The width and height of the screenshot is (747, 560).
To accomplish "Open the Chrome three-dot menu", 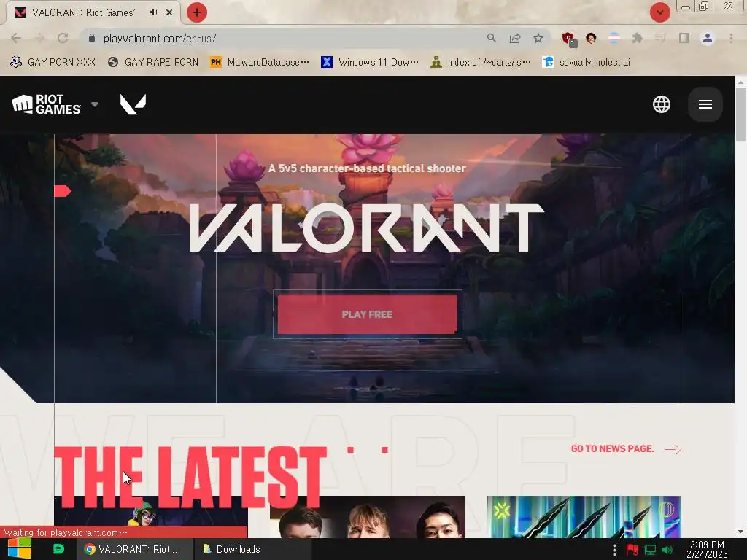I will coord(731,38).
